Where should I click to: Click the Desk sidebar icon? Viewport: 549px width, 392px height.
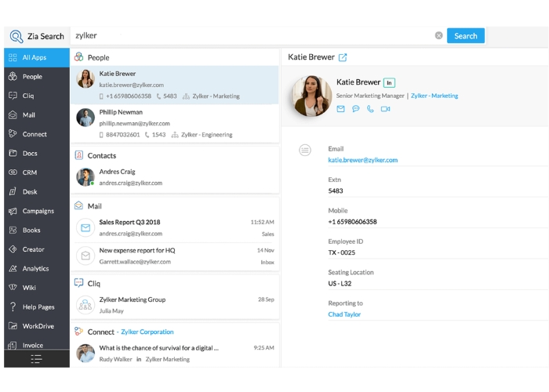[x=13, y=191]
